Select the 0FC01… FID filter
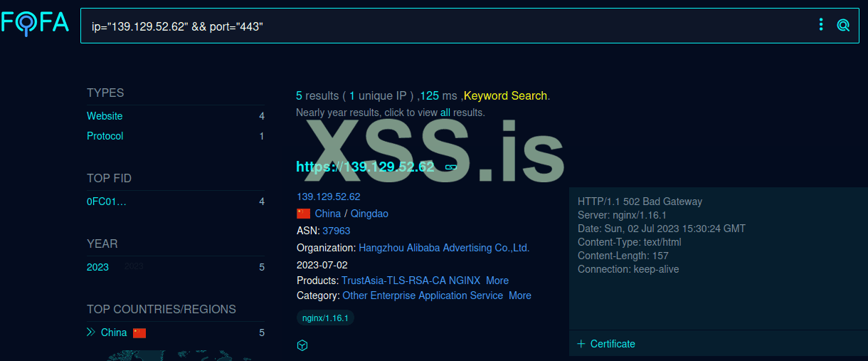 tap(107, 202)
